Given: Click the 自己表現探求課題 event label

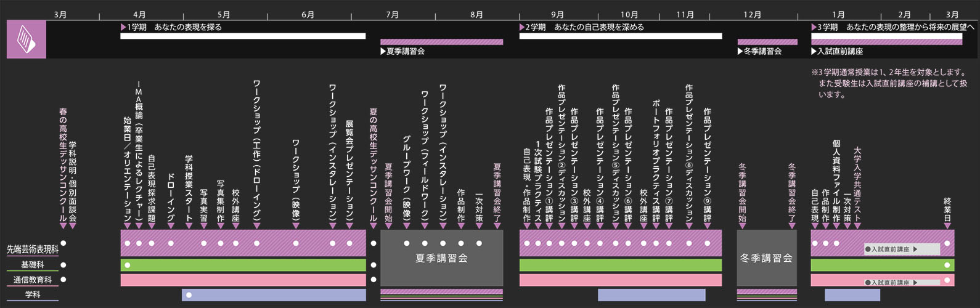Looking at the screenshot, I should (x=152, y=188).
